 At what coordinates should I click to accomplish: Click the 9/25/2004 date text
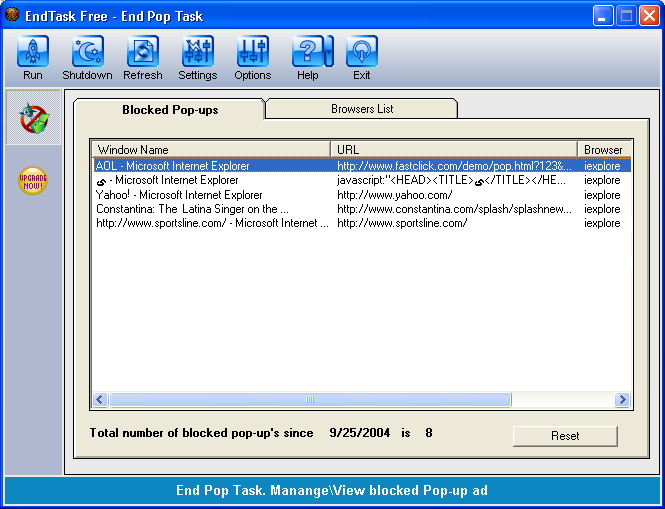tap(360, 433)
